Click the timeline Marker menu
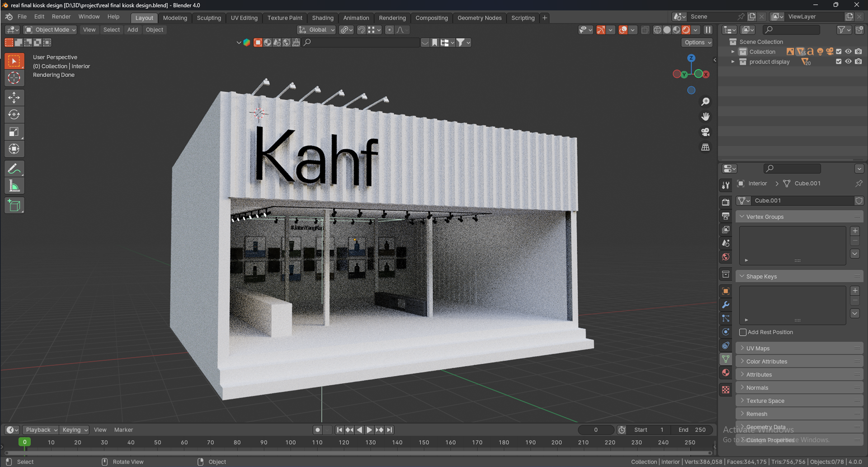The image size is (868, 467). [123, 430]
